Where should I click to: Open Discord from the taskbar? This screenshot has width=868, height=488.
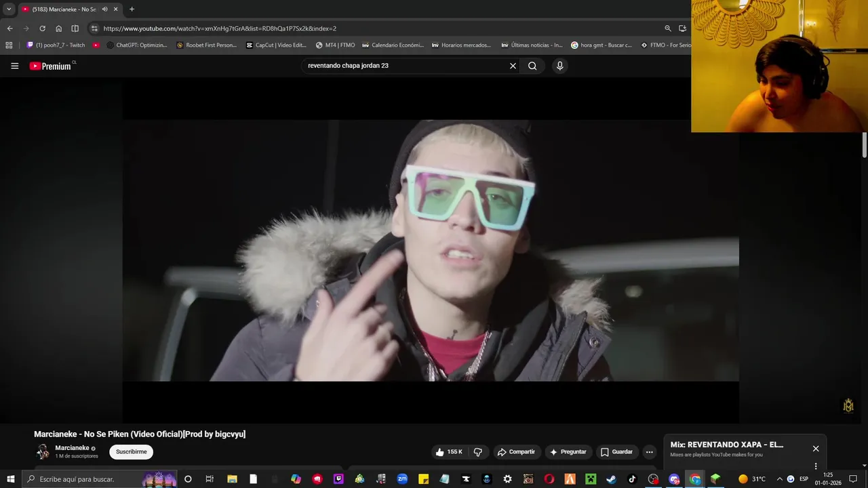point(674,479)
